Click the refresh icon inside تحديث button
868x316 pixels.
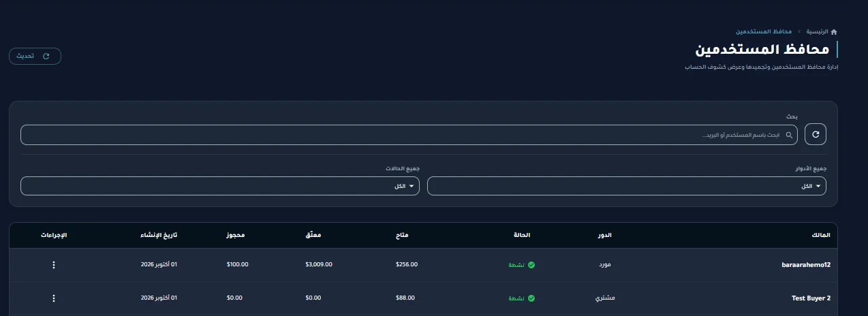(46, 57)
